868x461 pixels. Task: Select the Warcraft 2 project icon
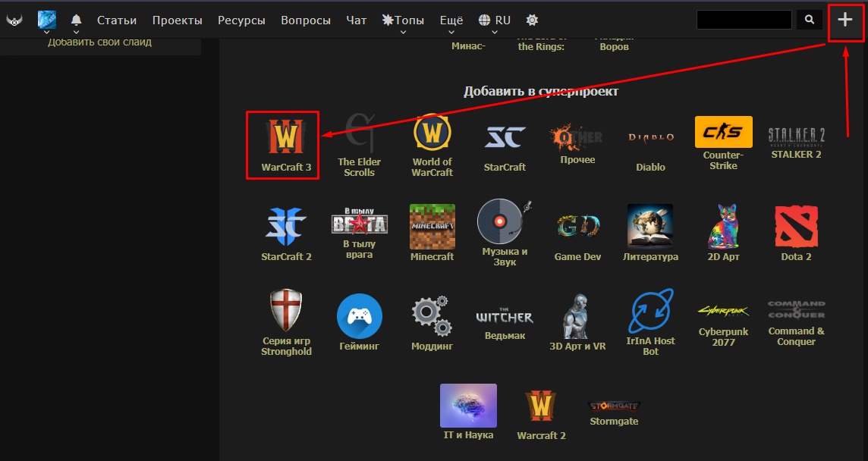(x=541, y=406)
